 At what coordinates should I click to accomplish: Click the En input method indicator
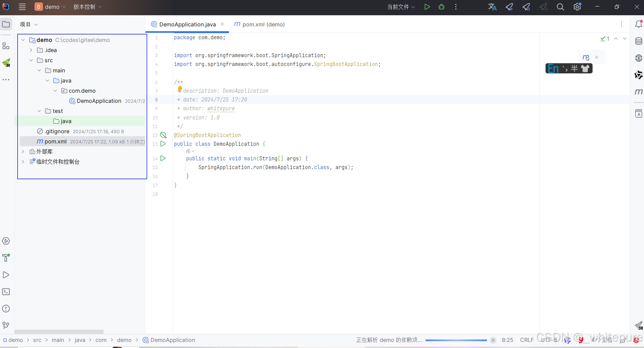pyautogui.click(x=553, y=68)
